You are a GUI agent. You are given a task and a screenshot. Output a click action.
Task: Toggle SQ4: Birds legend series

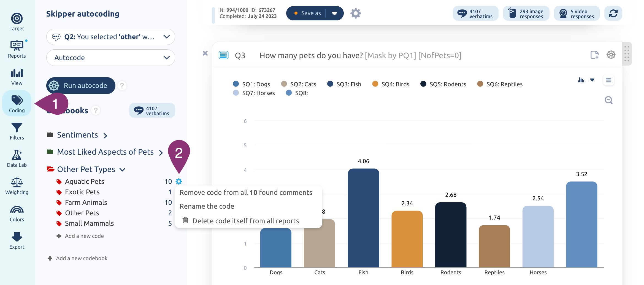(391, 84)
